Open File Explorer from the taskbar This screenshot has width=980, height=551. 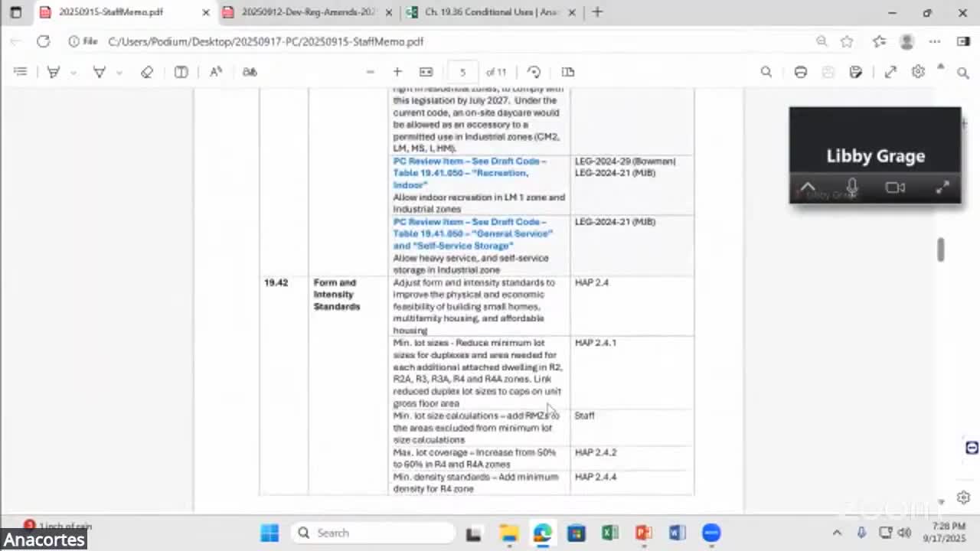(x=509, y=533)
